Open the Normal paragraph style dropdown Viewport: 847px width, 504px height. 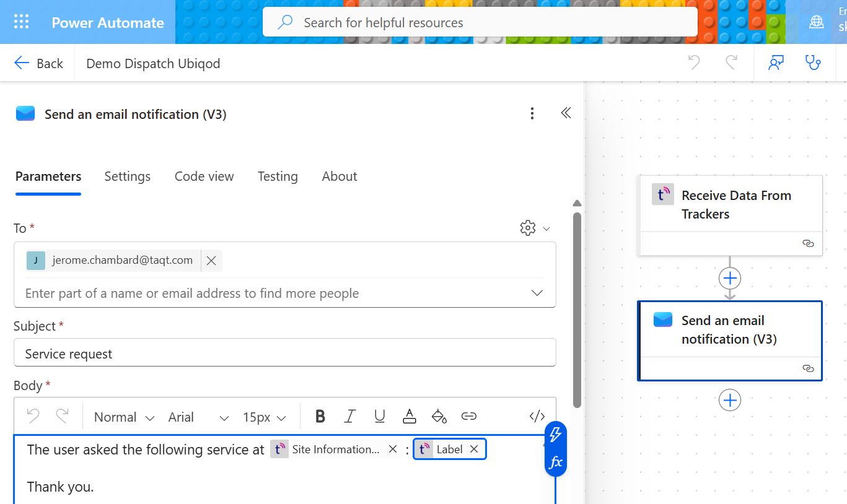point(124,417)
